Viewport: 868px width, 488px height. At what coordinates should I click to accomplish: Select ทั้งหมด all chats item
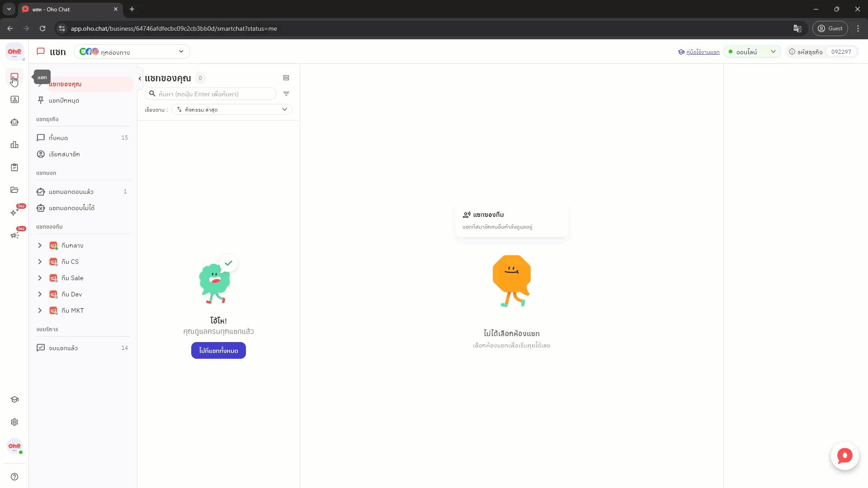(x=84, y=138)
